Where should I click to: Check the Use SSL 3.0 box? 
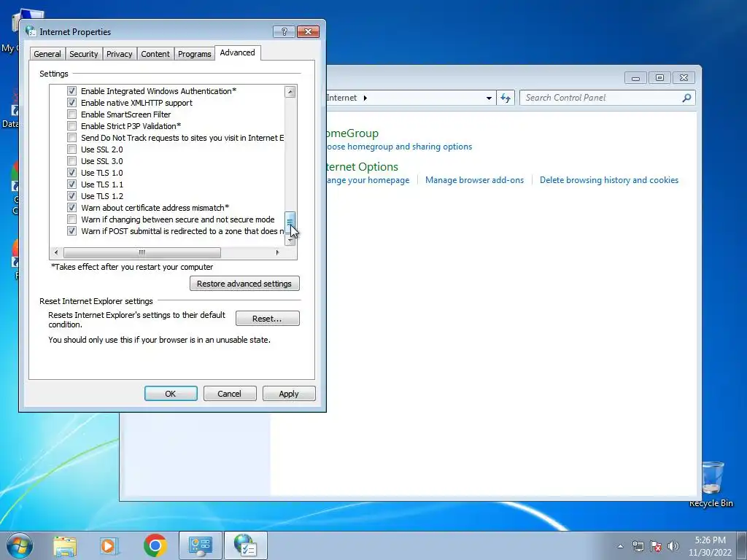71,161
